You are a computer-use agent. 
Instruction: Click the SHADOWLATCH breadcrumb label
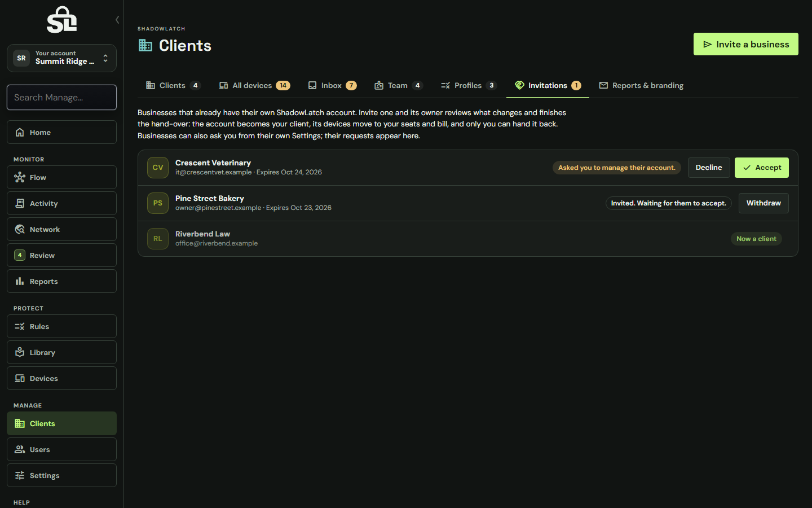(x=161, y=29)
